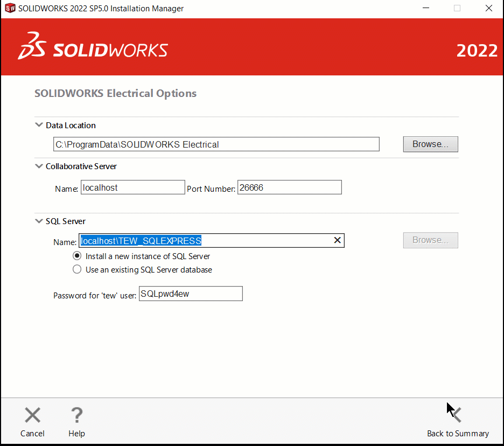Click the Collaborative Server Name field
This screenshot has height=446, width=504.
coord(133,187)
